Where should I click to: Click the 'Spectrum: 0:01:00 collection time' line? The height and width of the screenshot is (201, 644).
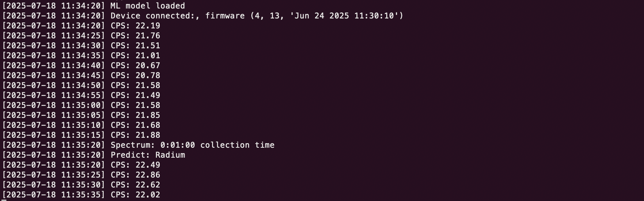(x=192, y=145)
